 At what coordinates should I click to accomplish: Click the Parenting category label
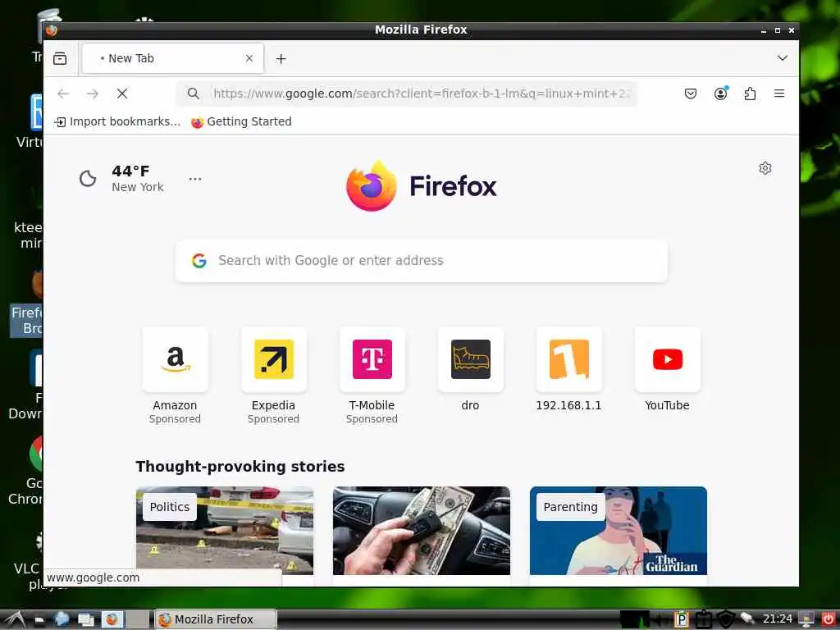point(571,507)
